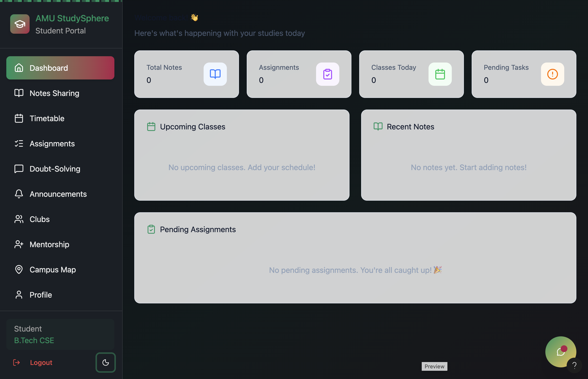Click the calendar icon beside Upcoming Classes
The image size is (588, 379).
tap(151, 127)
